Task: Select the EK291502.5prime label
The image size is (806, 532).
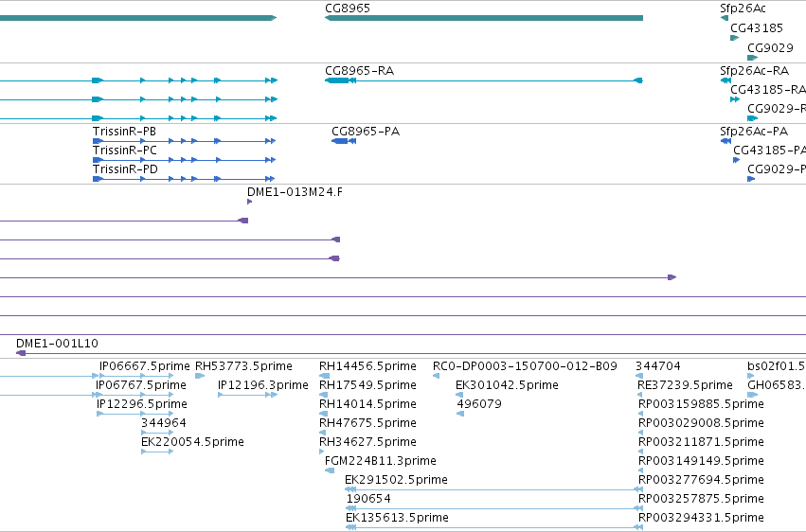Action: pos(396,480)
